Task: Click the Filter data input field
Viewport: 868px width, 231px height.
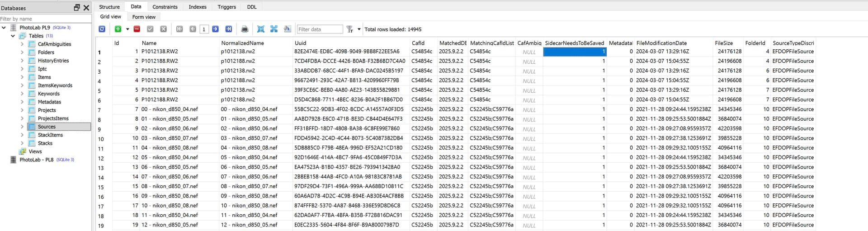Action: coord(320,29)
